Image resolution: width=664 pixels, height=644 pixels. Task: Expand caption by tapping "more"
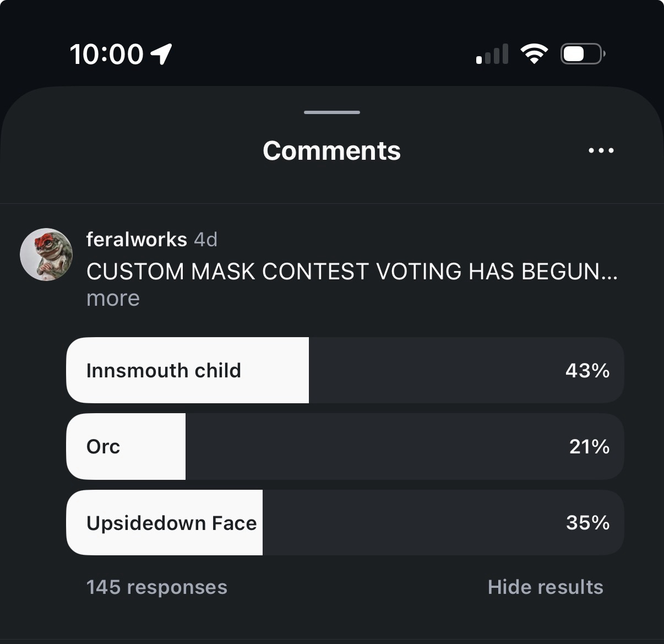(x=113, y=299)
